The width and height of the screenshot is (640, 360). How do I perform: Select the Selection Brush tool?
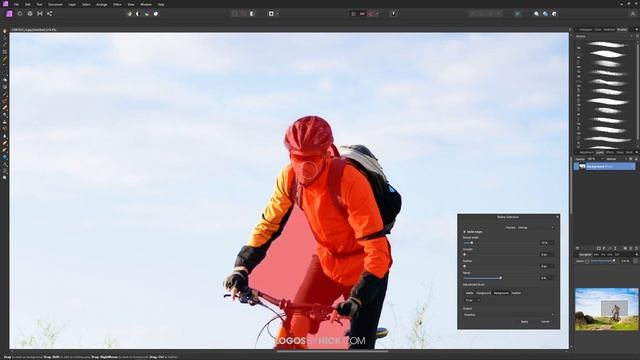click(5, 59)
